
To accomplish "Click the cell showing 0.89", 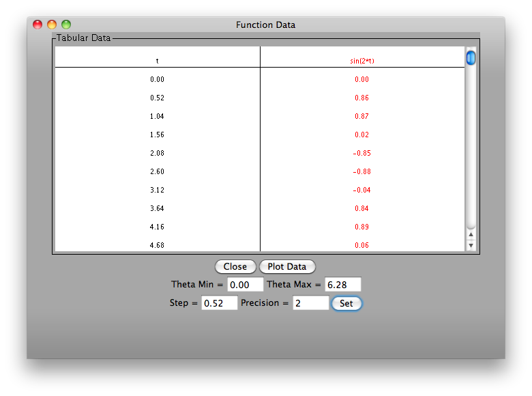I will [362, 227].
